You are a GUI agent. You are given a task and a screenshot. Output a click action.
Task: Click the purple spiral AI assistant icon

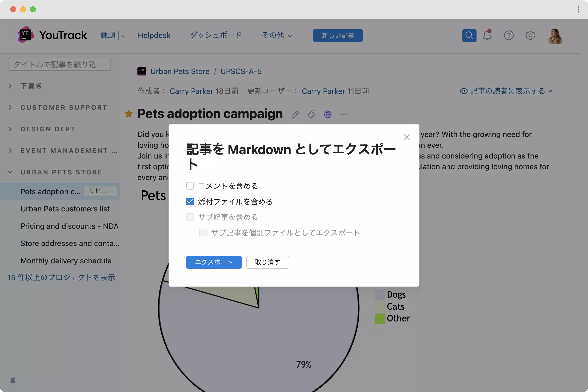point(328,114)
